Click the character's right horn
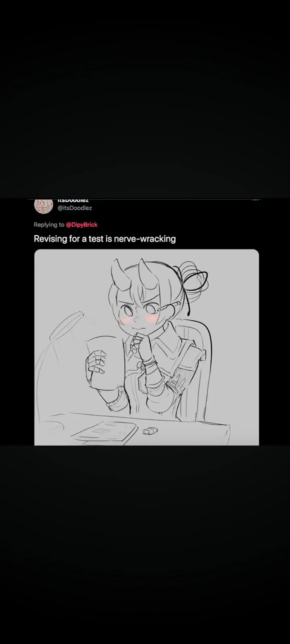 (x=145, y=270)
